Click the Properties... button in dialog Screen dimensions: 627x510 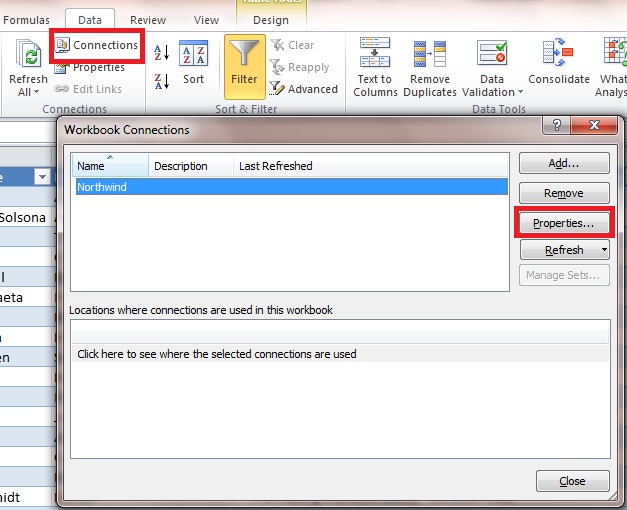(x=564, y=223)
